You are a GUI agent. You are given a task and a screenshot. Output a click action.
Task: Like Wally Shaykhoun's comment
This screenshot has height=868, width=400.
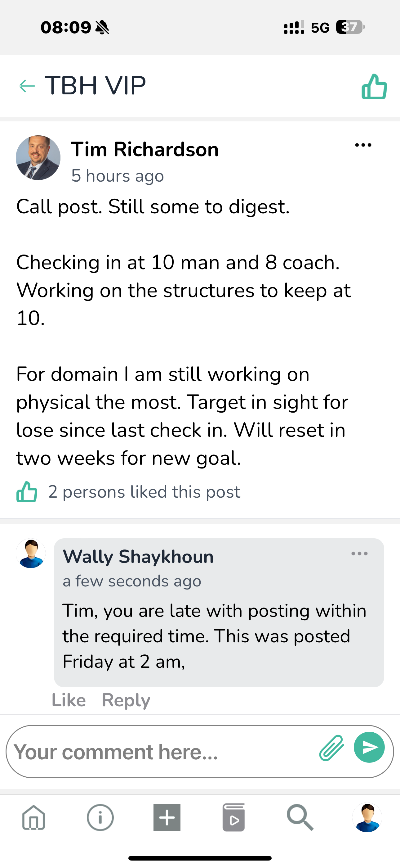point(69,700)
